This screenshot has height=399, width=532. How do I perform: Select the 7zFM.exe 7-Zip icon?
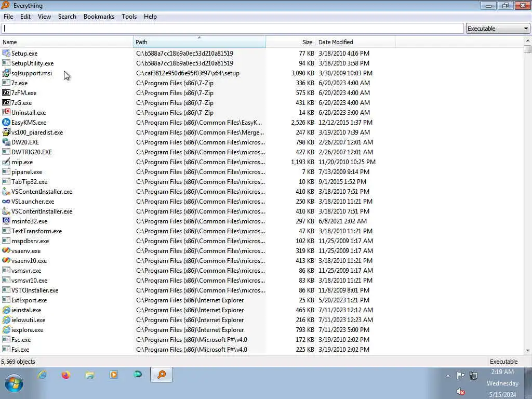click(6, 92)
